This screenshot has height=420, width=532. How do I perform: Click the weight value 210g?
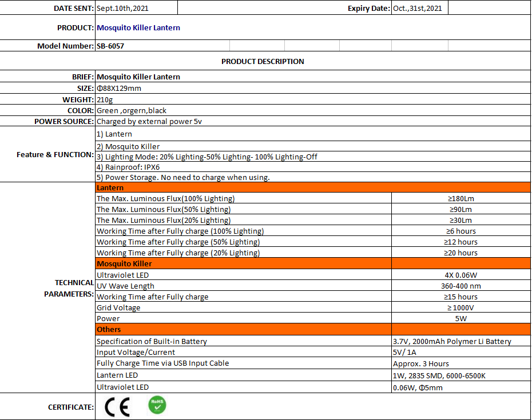pos(105,99)
